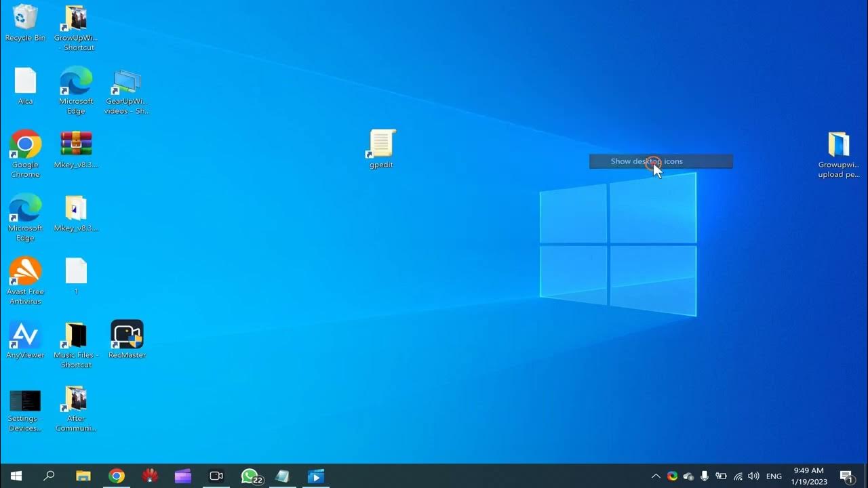
Task: Select the Alca file on the desktop
Action: click(x=25, y=86)
